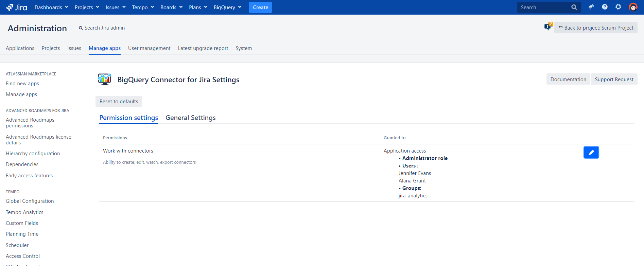Expand the Projects dropdown in top navigation
Screen dimensions: 644x266
[87, 7]
